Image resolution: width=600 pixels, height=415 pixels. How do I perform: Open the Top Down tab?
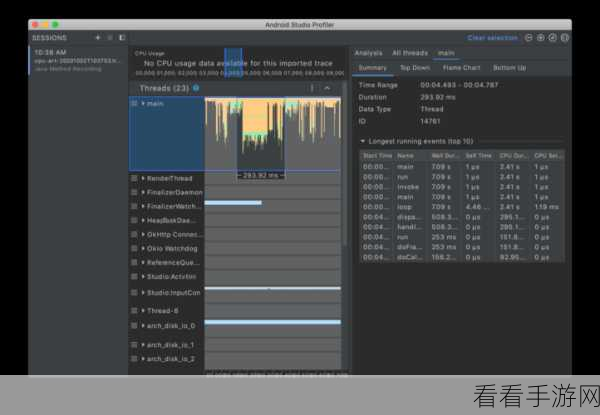click(415, 68)
